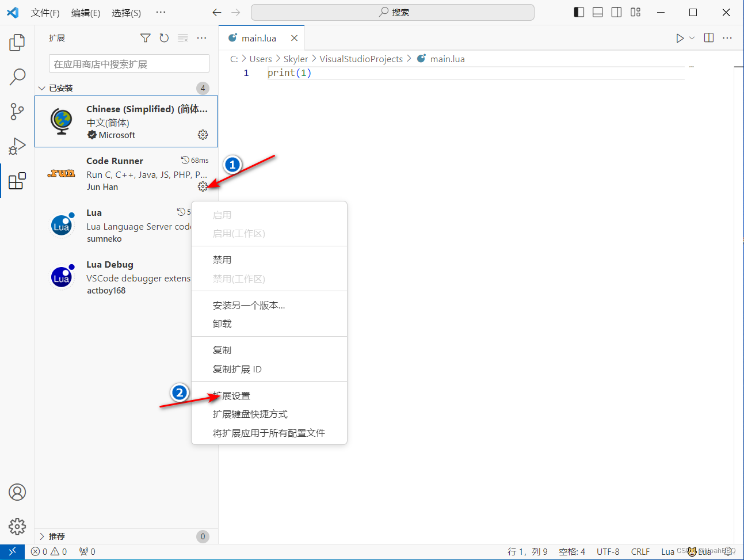
Task: Choose 安装另一个版本... in context menu
Action: pyautogui.click(x=269, y=305)
